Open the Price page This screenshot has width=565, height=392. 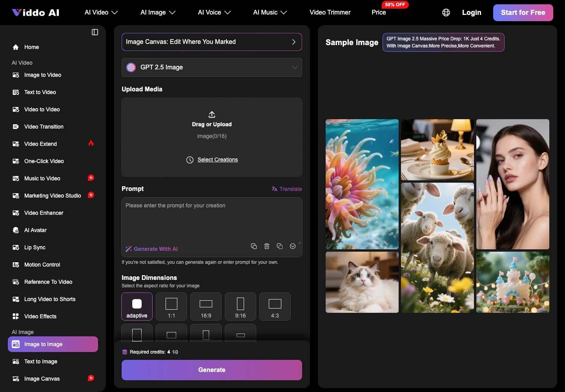[379, 13]
